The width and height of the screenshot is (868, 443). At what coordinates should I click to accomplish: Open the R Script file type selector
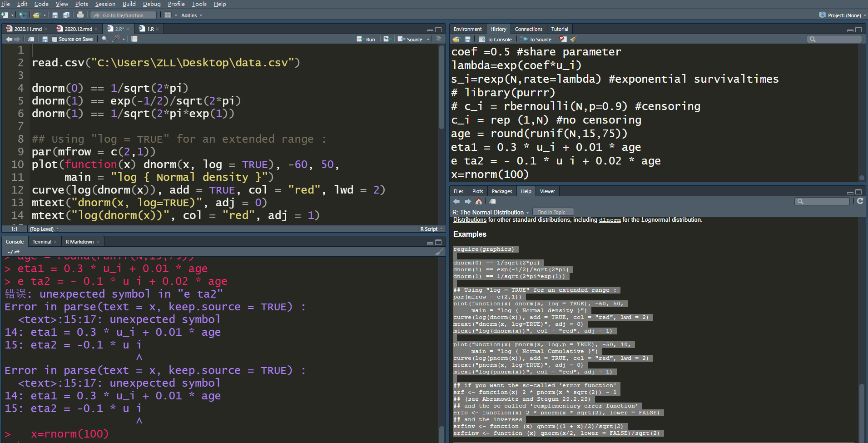pyautogui.click(x=432, y=229)
